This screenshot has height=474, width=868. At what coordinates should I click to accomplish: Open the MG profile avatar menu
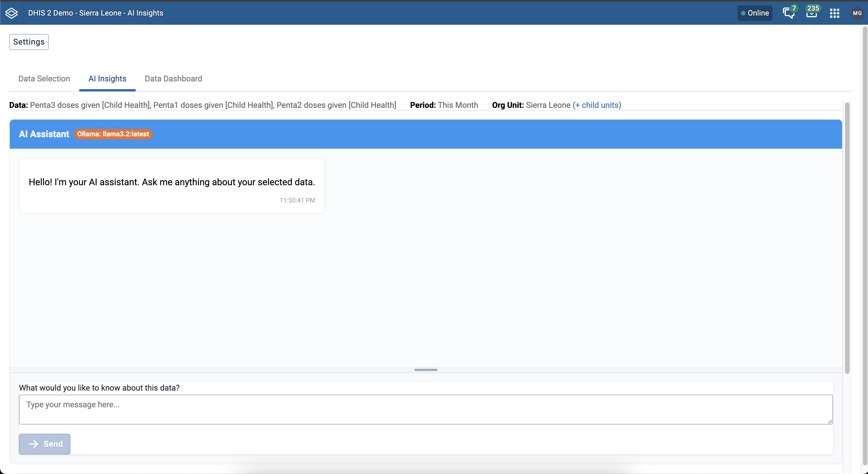point(857,13)
